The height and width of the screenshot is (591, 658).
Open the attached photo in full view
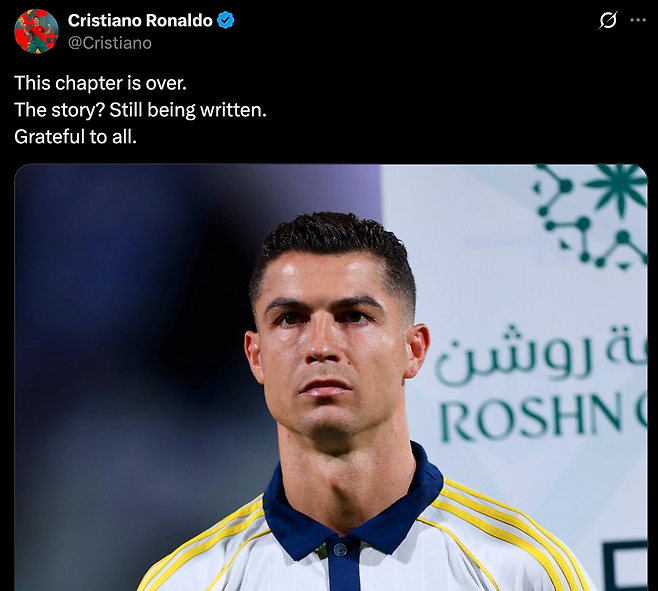coord(331,377)
